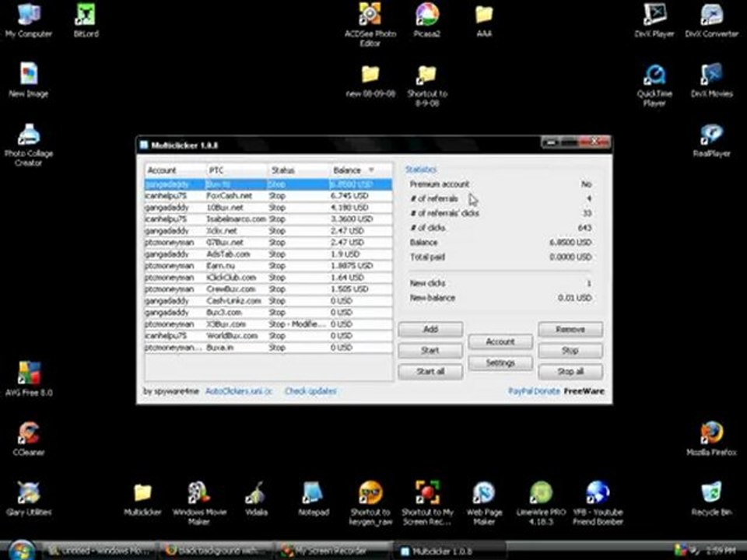Open the Multiclicker desktop folder icon

(x=142, y=499)
